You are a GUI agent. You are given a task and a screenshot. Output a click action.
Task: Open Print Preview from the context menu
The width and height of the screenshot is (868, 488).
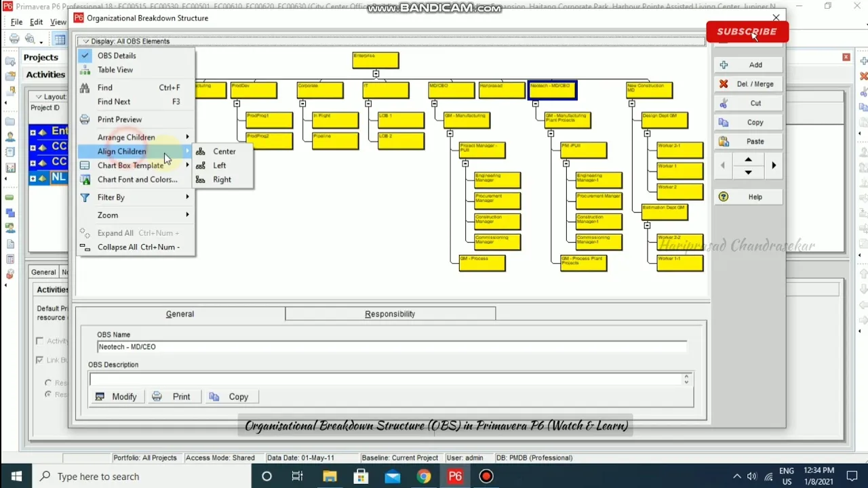[119, 119]
